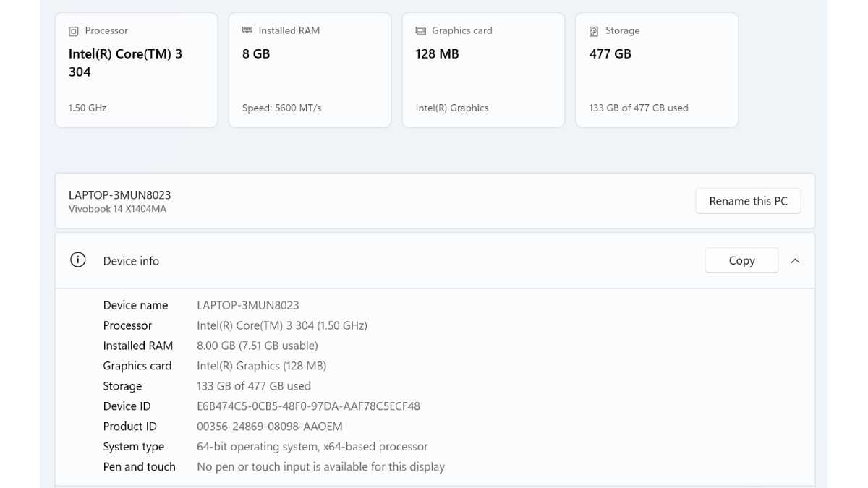Click the LAPTOP-3MUN8023 heading text

[x=120, y=195]
